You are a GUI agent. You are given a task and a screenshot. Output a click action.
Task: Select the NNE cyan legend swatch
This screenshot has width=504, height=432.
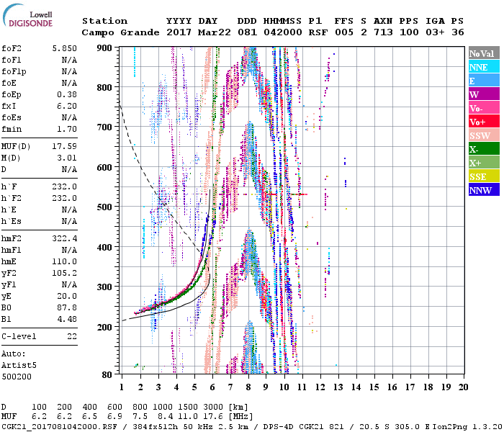point(484,67)
